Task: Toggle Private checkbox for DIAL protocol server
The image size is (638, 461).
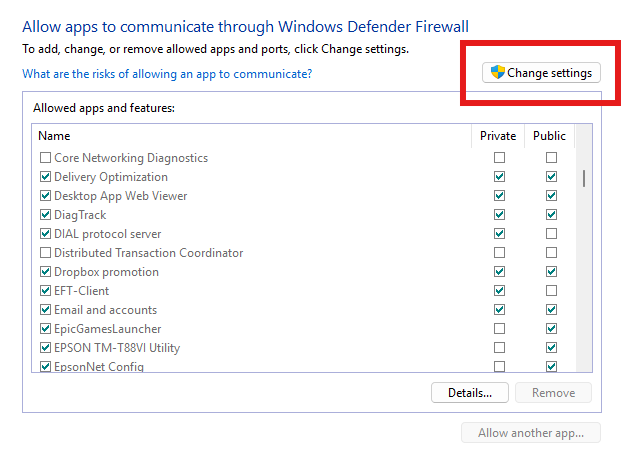Action: click(x=499, y=234)
